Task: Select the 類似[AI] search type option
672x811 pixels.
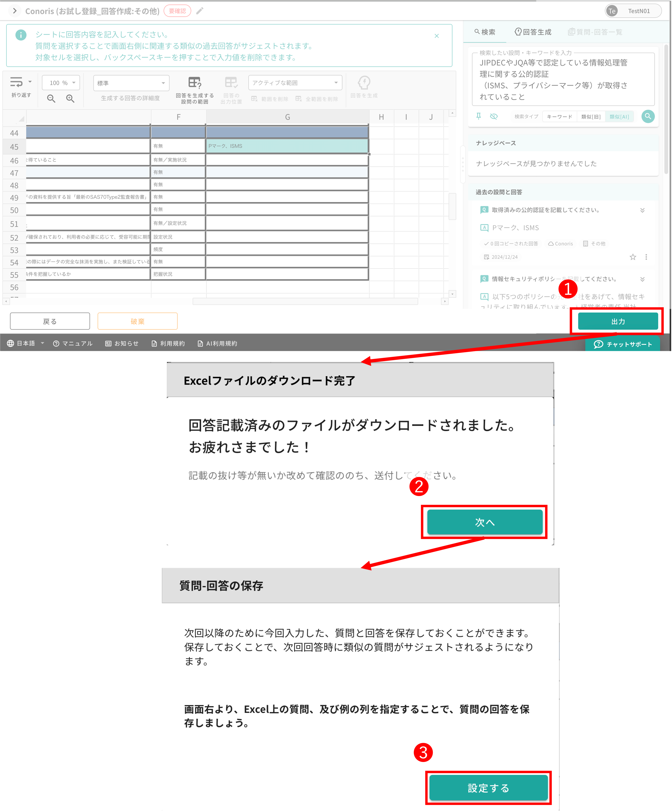Action: [619, 116]
